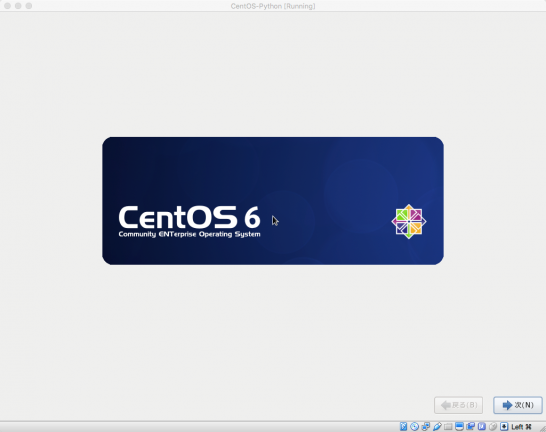Close the CentOS-Python VM window
The height and width of the screenshot is (432, 546).
pos(7,6)
